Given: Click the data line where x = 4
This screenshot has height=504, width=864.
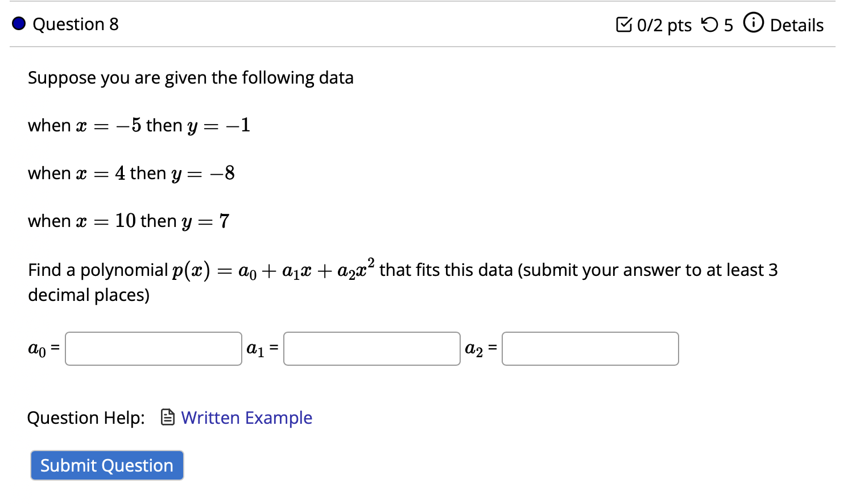Looking at the screenshot, I should 131,173.
